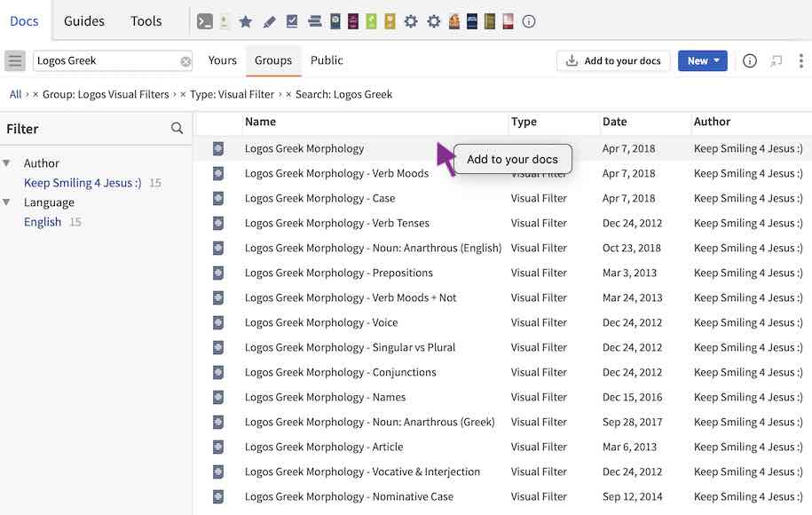
Task: Click document icon for Logos Greek Morphology - Voice
Action: click(218, 322)
